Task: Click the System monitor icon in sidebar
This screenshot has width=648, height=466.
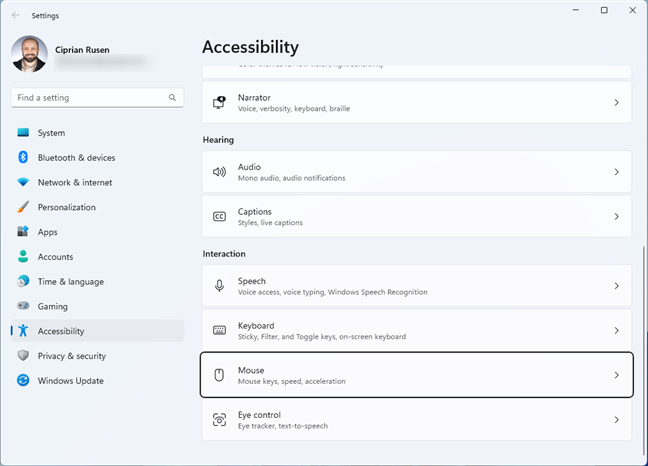Action: tap(23, 133)
